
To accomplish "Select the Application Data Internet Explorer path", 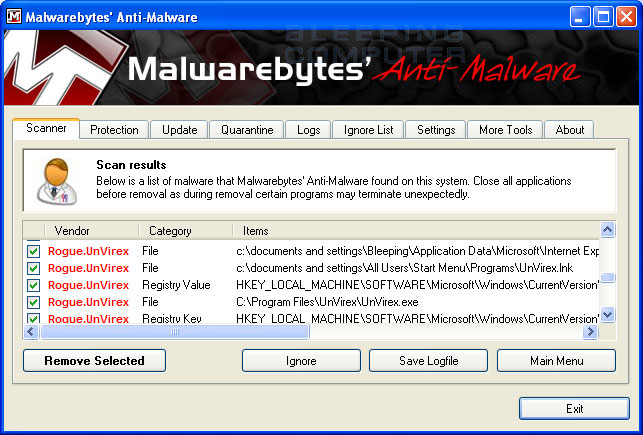I will point(417,251).
